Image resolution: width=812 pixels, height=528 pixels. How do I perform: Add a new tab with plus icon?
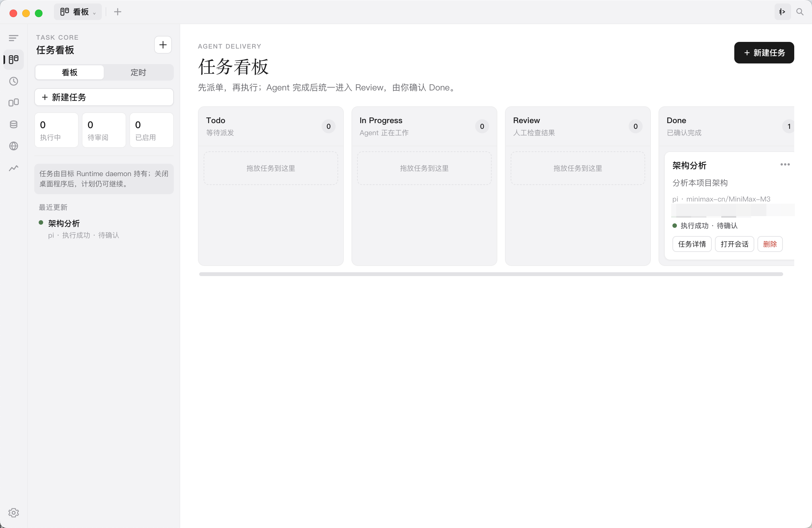point(117,12)
